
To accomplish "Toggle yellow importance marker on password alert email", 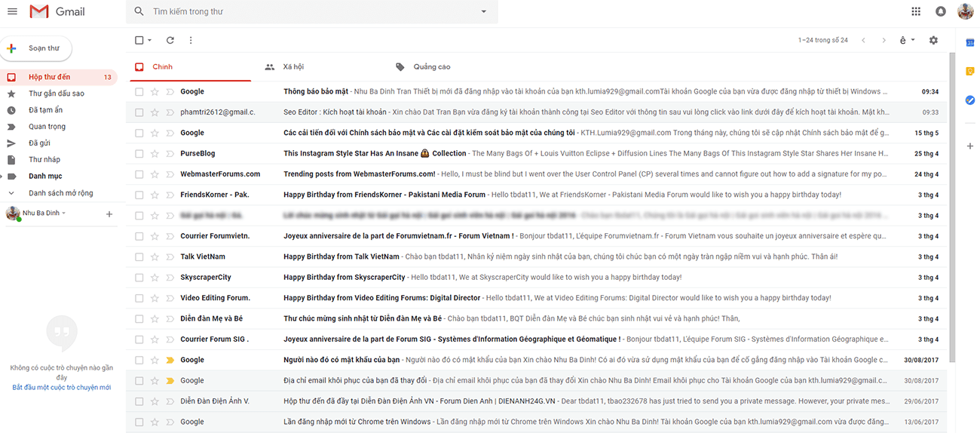I will (x=170, y=360).
